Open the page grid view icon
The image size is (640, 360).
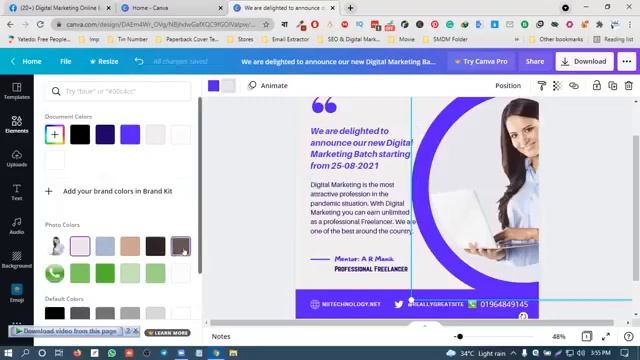tap(587, 336)
